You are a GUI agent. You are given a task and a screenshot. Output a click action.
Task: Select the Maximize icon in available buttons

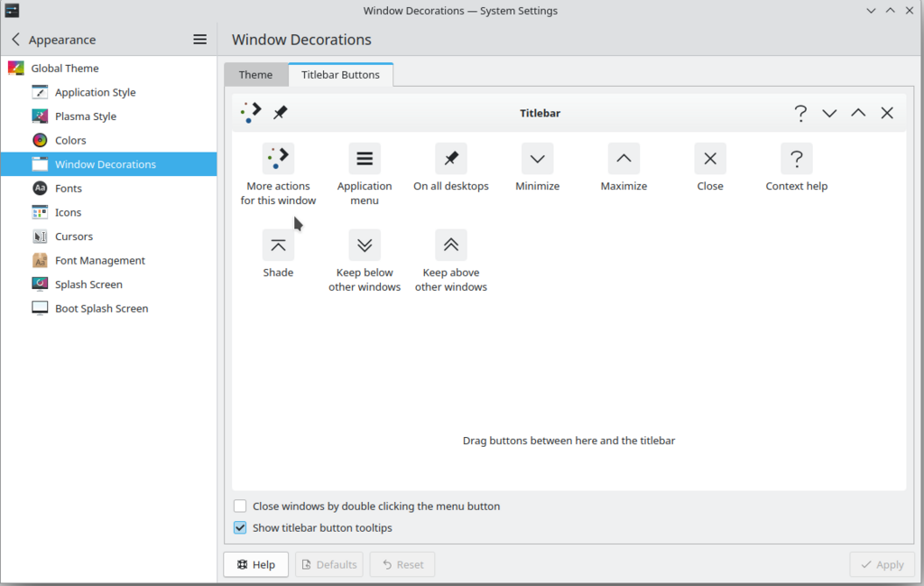point(624,159)
